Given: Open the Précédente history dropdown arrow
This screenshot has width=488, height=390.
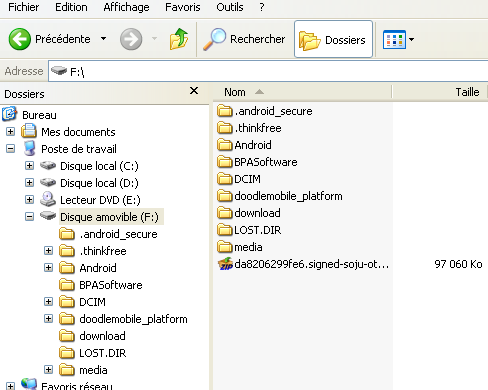Looking at the screenshot, I should tap(104, 39).
